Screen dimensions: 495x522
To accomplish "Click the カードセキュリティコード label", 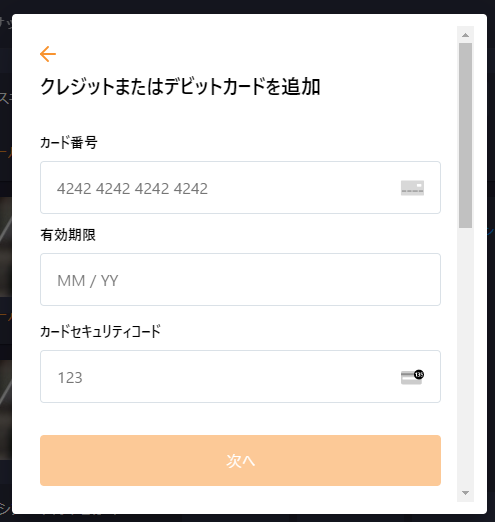I will pyautogui.click(x=100, y=331).
